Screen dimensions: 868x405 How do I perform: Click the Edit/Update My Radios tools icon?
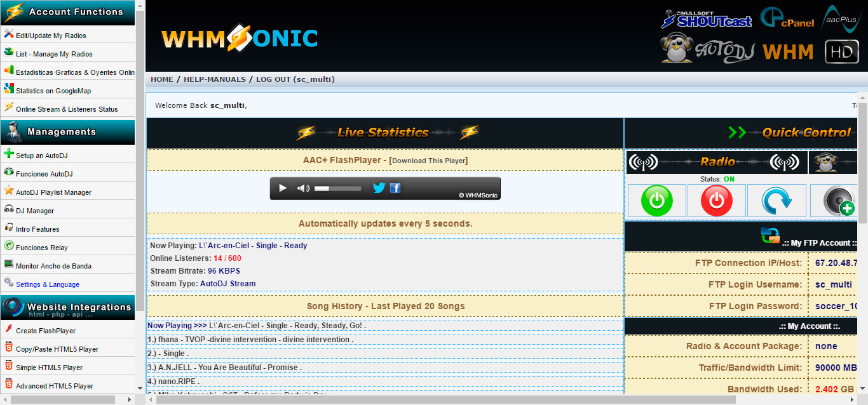tap(9, 34)
